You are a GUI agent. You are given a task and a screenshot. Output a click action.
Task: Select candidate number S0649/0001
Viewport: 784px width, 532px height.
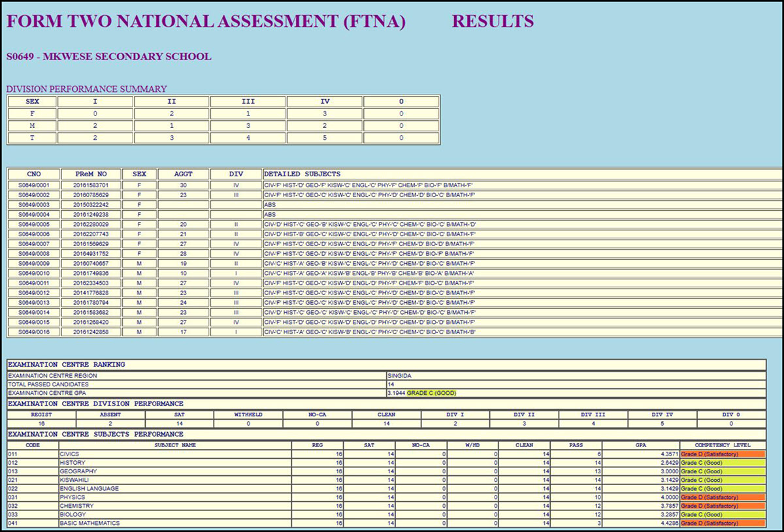point(33,185)
